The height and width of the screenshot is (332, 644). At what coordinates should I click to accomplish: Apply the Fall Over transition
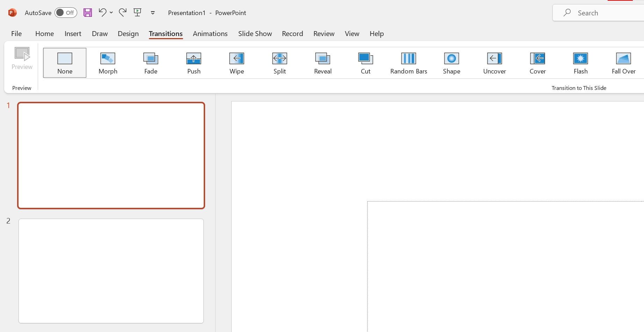point(624,63)
